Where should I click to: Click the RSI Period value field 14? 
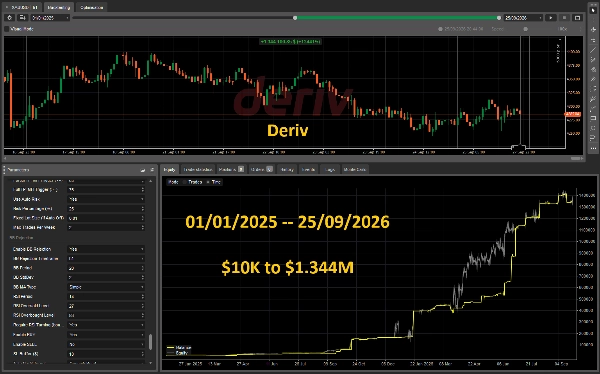click(106, 296)
